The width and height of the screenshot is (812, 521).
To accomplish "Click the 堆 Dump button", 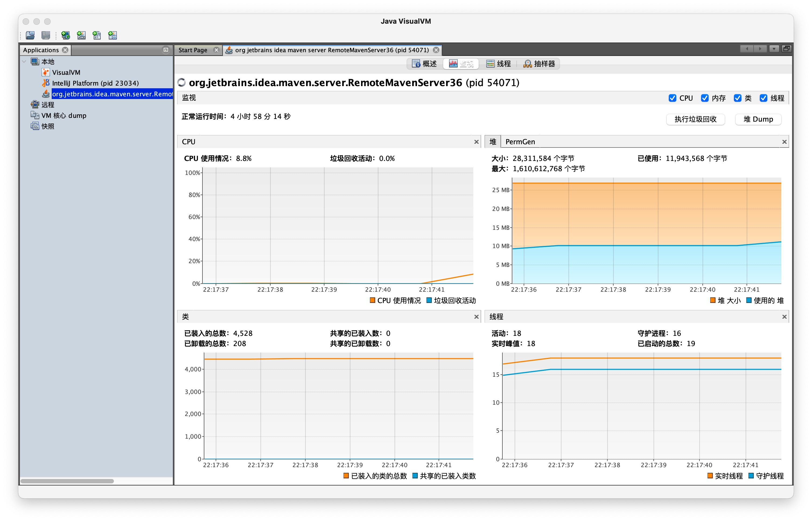I will tap(758, 119).
